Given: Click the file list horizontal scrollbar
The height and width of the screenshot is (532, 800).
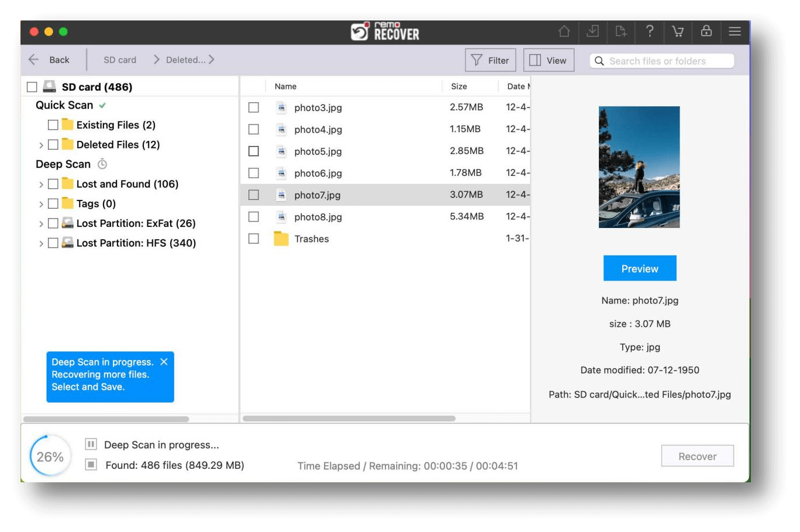Looking at the screenshot, I should pos(349,419).
